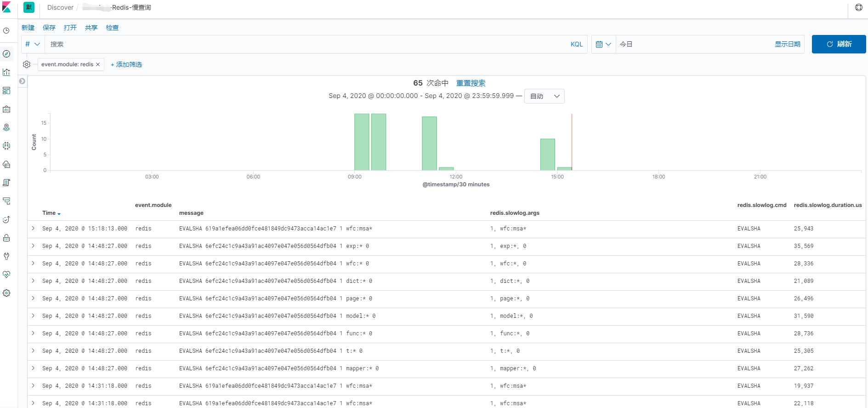The height and width of the screenshot is (408, 868).
Task: Open the calendar quick date menu
Action: pos(603,44)
